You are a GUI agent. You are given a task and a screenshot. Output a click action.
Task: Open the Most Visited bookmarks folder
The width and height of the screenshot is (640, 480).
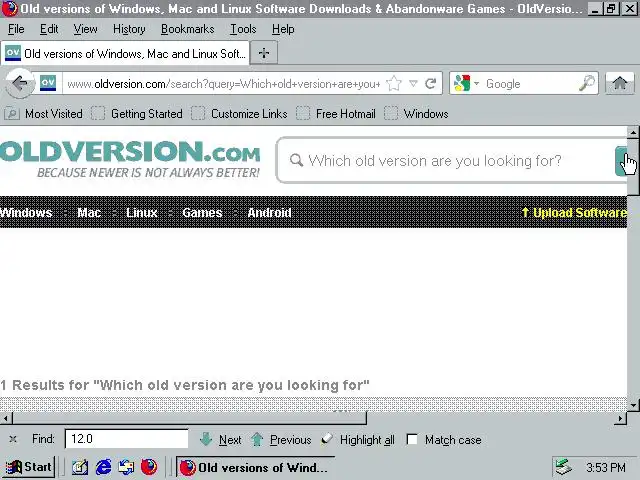pyautogui.click(x=44, y=113)
